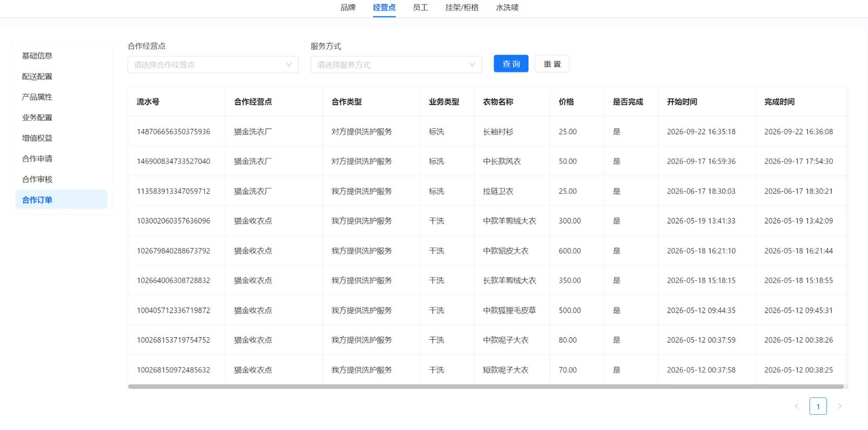Viewport: 868px width, 430px height.
Task: Click the 流水号 column header
Action: pos(176,102)
